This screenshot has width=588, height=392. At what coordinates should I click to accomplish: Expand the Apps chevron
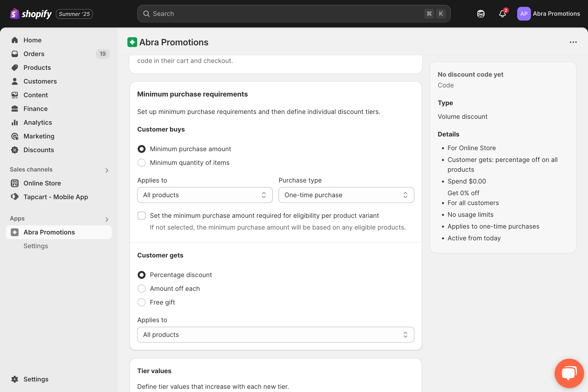(x=107, y=219)
